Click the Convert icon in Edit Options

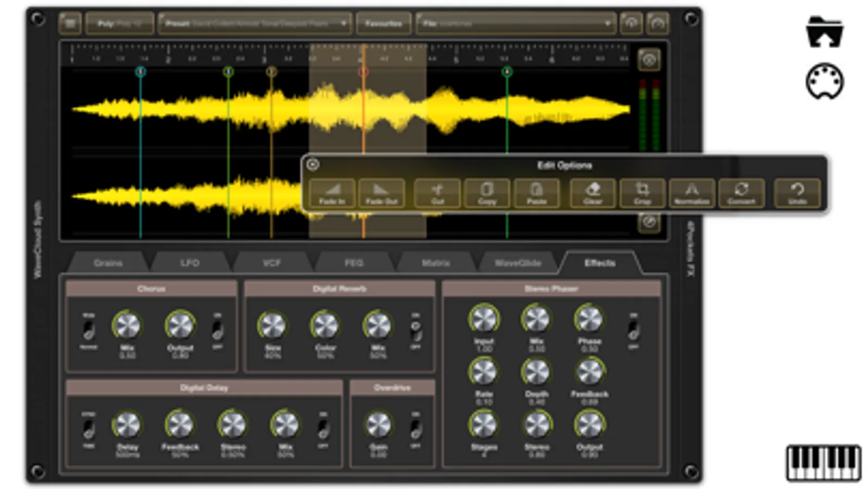[742, 193]
